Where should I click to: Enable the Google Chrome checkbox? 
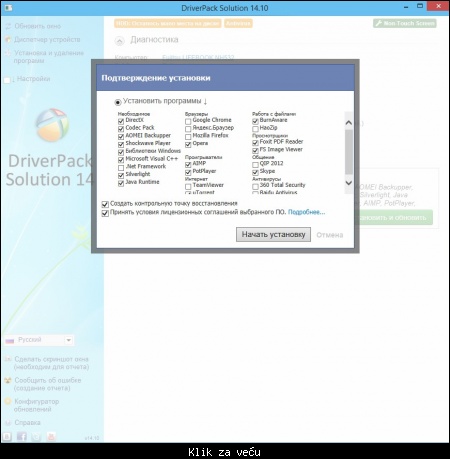click(x=188, y=121)
